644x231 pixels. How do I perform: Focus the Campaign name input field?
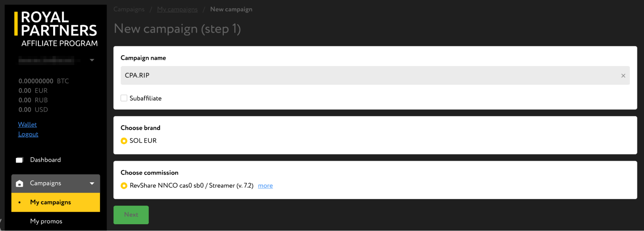(x=375, y=76)
